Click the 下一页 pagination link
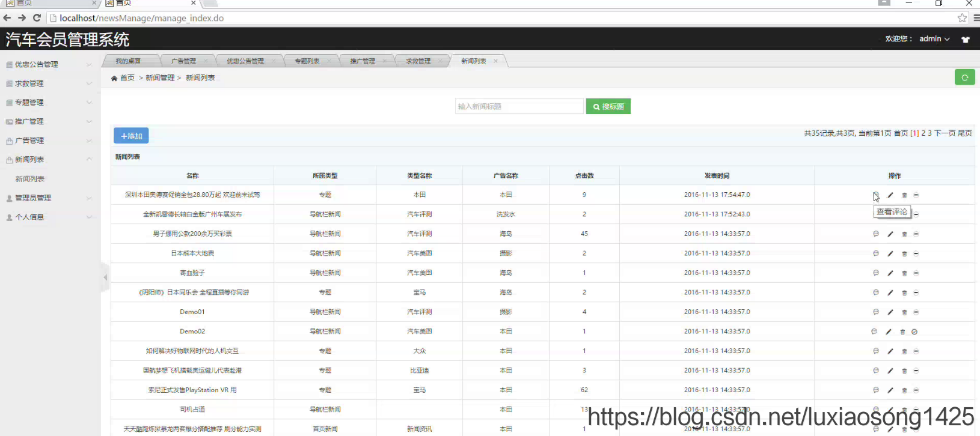This screenshot has height=436, width=980. 945,133
